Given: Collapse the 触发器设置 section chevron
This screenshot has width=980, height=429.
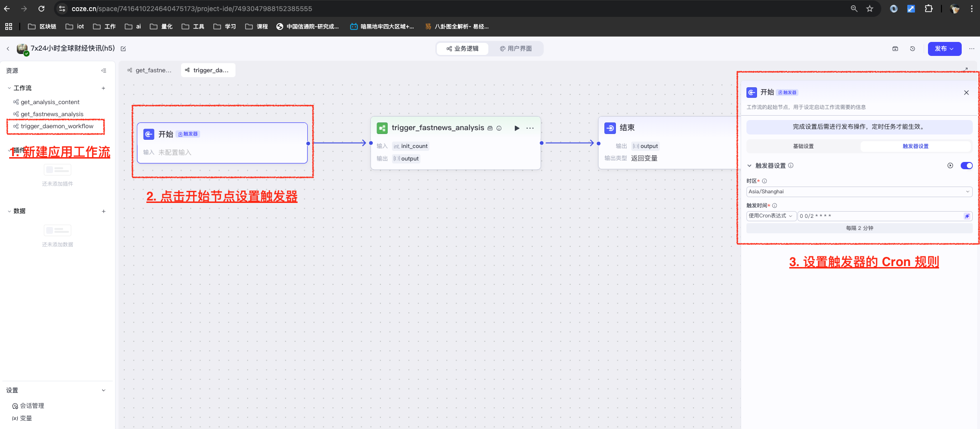Looking at the screenshot, I should click(749, 166).
